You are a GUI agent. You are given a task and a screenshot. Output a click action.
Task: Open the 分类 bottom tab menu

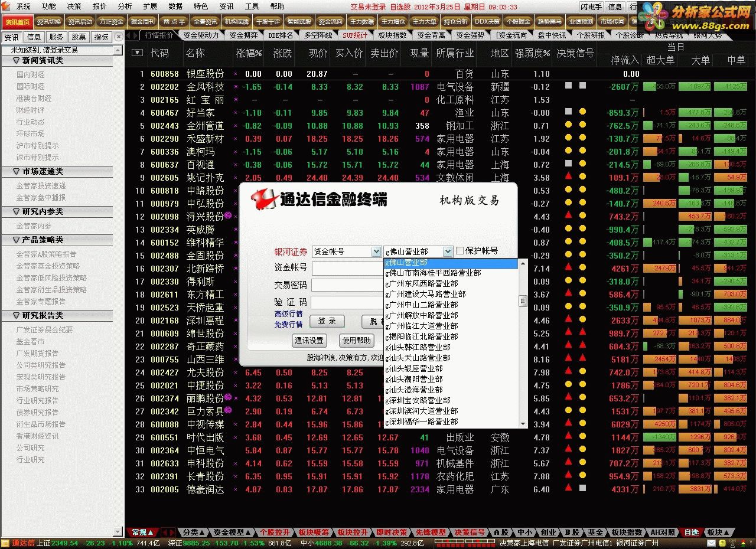tap(193, 532)
